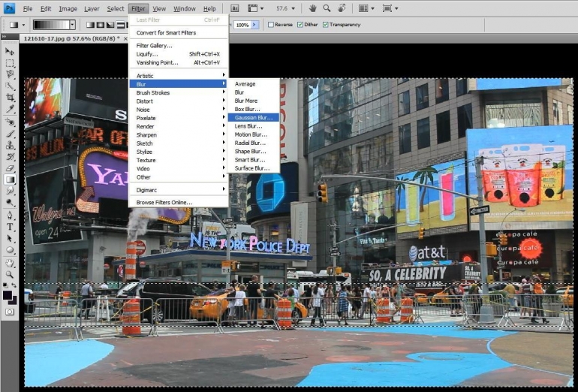Open the zoom level 57.6 dropdown
Image resolution: width=578 pixels, height=392 pixels.
point(294,8)
